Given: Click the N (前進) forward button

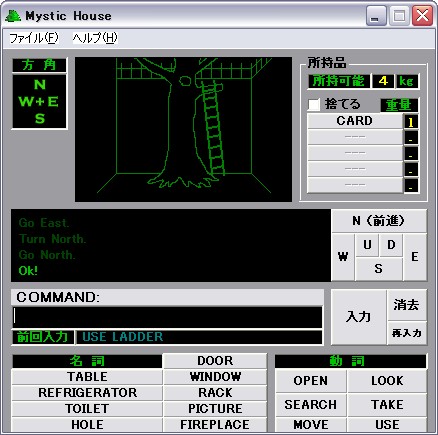Looking at the screenshot, I should 379,221.
